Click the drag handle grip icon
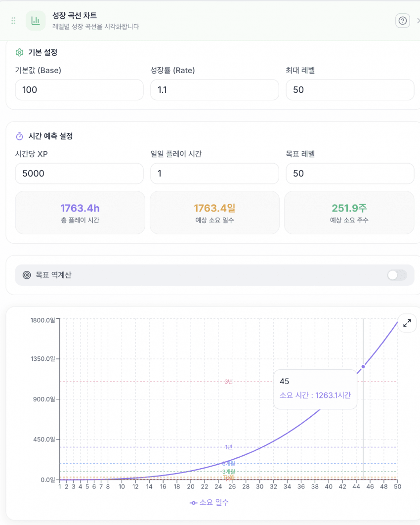 pyautogui.click(x=13, y=21)
